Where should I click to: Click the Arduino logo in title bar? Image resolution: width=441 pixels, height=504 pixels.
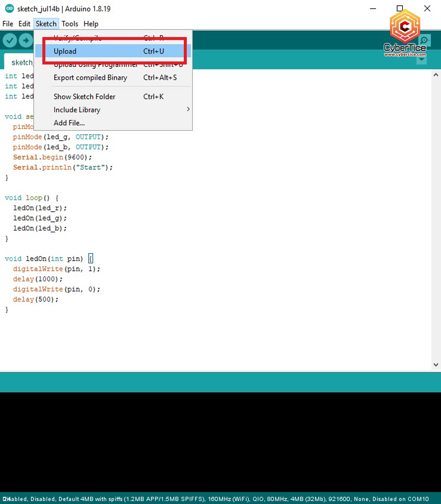[x=9, y=9]
